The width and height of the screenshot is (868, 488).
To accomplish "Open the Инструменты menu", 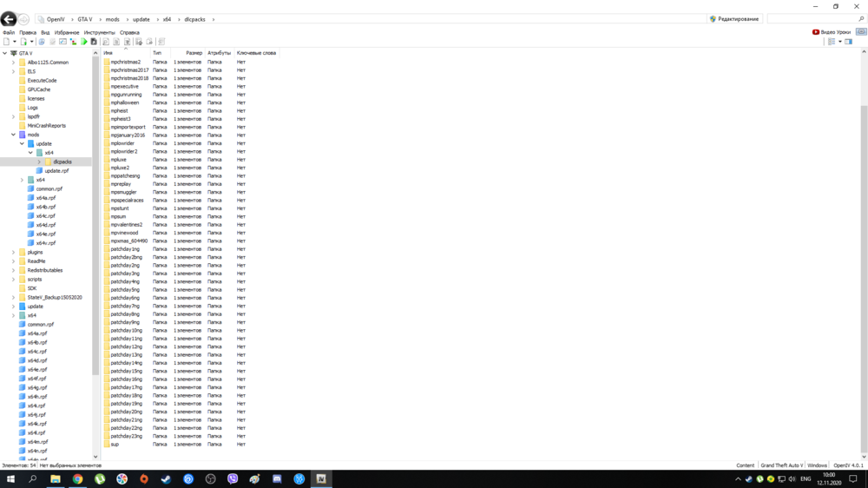I will (99, 33).
